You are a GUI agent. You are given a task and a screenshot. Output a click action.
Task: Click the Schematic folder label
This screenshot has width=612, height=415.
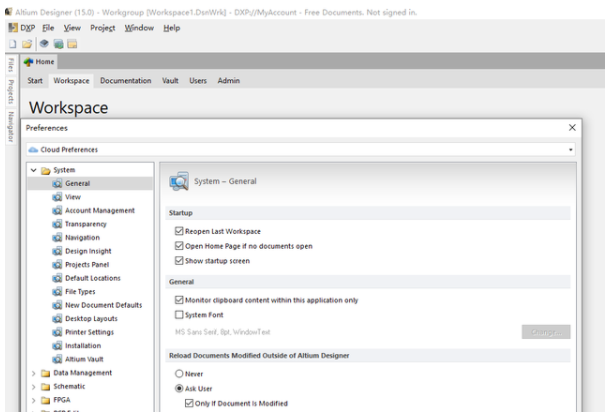69,387
